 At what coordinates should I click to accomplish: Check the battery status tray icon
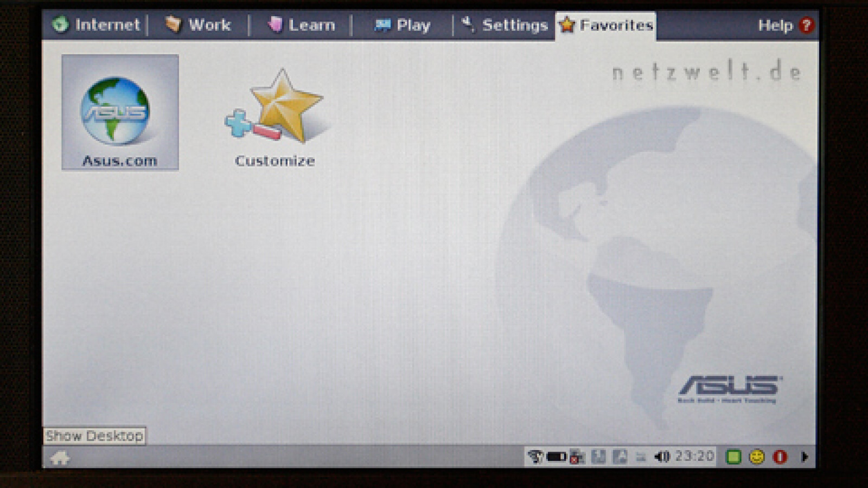(556, 457)
